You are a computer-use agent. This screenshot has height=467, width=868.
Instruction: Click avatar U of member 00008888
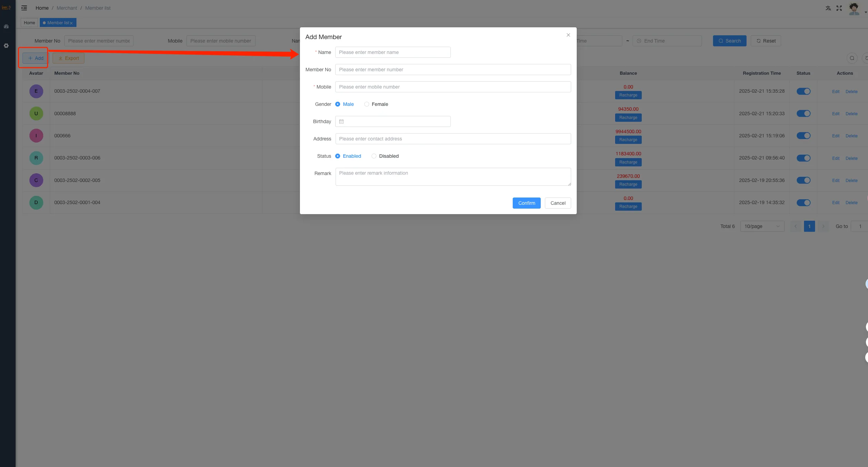[36, 113]
